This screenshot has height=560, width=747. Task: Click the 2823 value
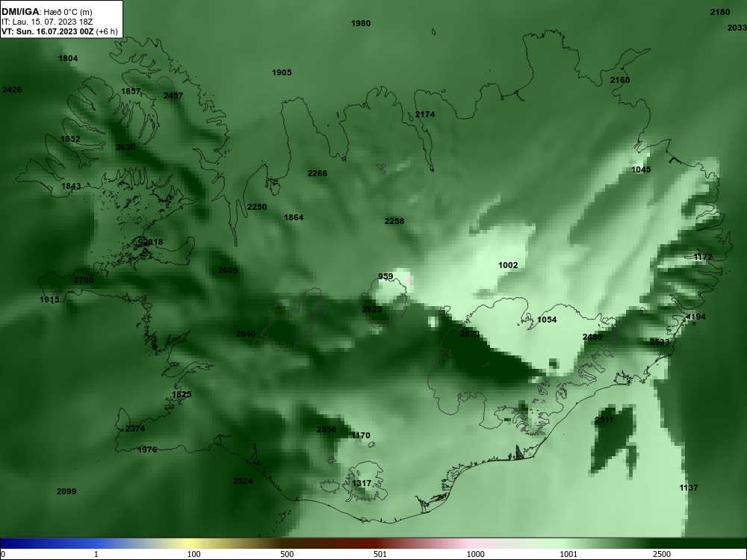372,310
